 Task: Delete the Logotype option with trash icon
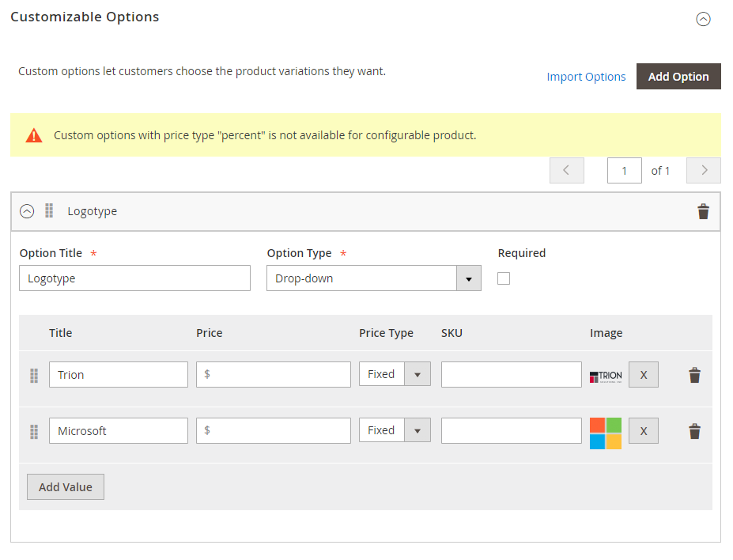click(x=703, y=212)
